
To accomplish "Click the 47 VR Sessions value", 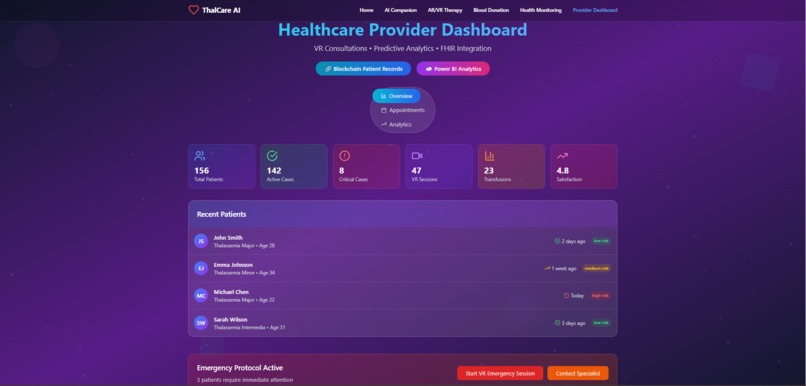I will pyautogui.click(x=416, y=171).
